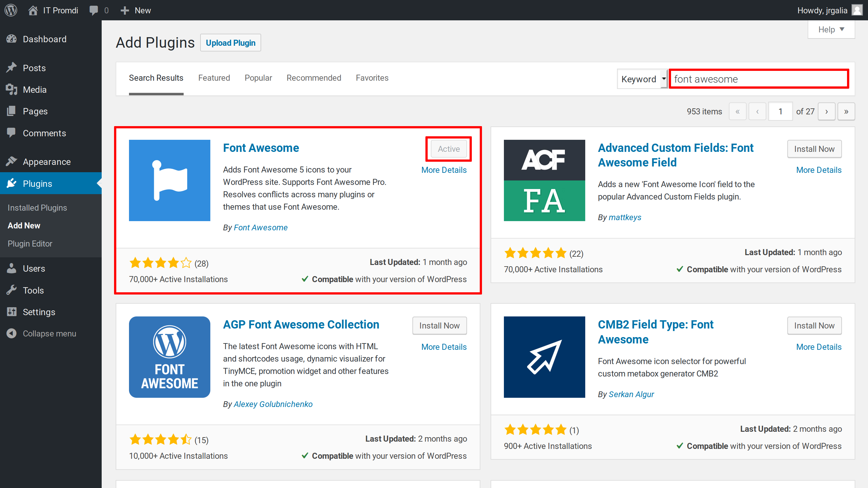This screenshot has width=868, height=488.
Task: Expand the Help dropdown
Action: [831, 30]
